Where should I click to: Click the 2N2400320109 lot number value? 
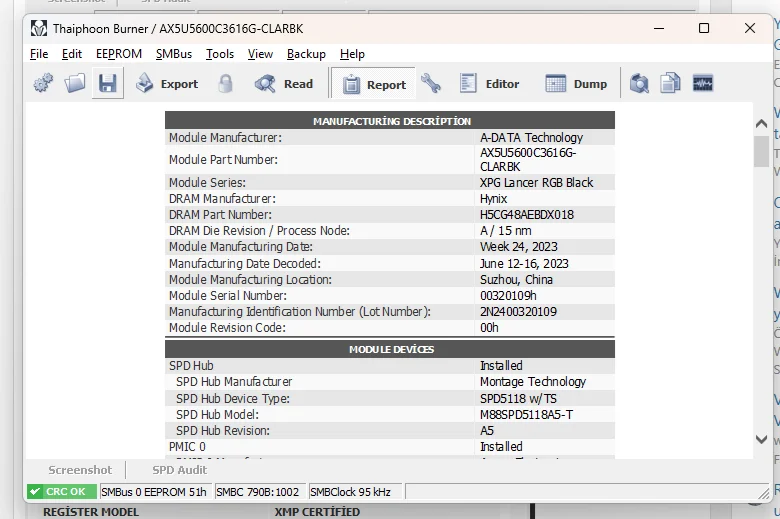(x=518, y=312)
